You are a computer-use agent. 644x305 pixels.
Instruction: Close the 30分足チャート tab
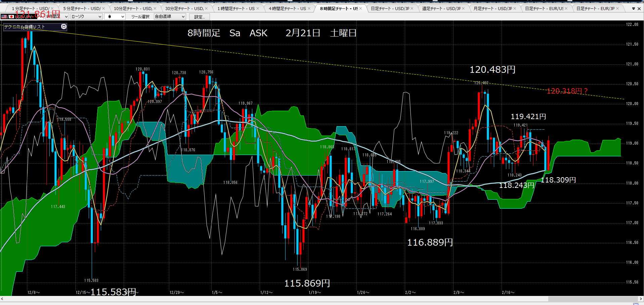[x=206, y=9]
